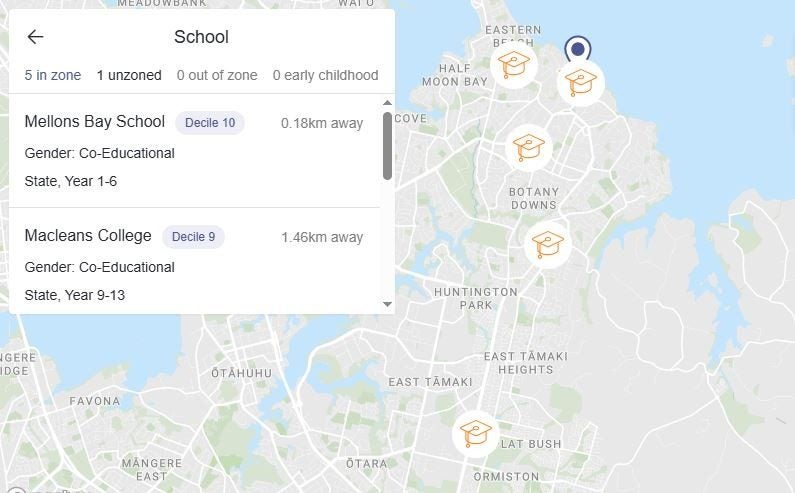Open Mellons Bay School listing
Viewport: 795px width, 493px height.
coord(95,122)
